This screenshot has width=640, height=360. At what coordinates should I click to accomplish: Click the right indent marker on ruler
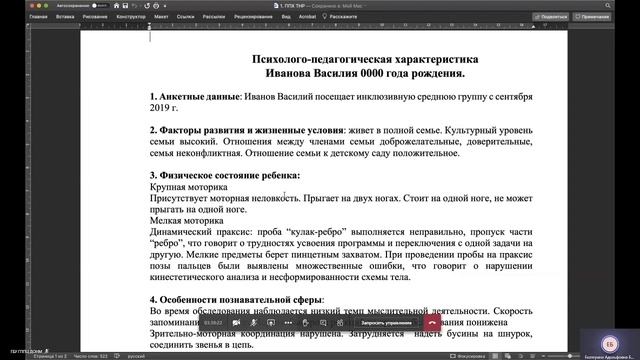pos(533,27)
